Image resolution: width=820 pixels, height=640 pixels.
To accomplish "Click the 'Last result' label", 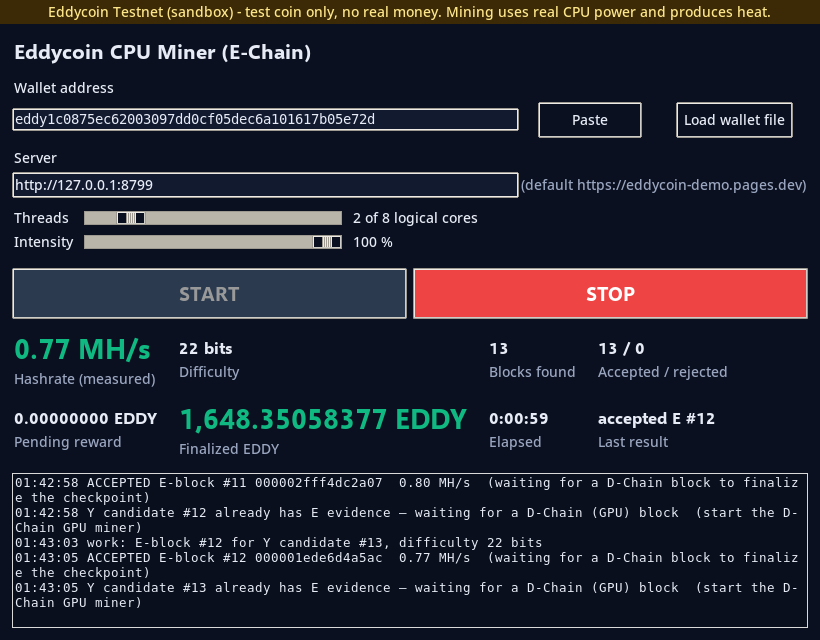I will coord(633,442).
